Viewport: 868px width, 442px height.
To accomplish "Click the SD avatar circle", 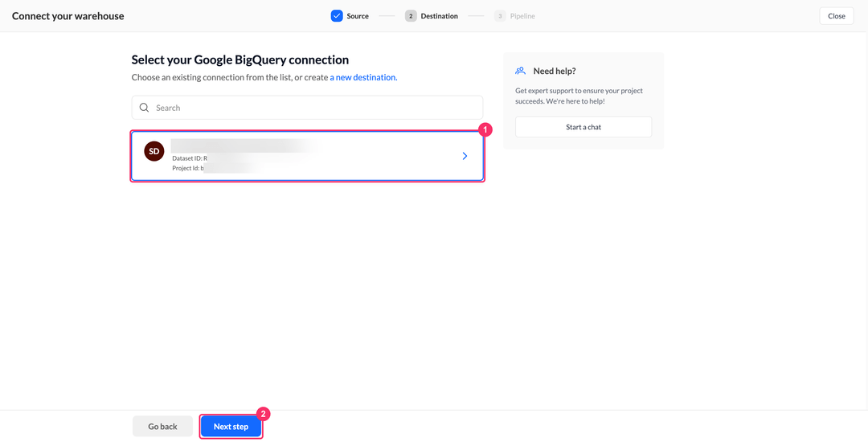I will click(154, 151).
